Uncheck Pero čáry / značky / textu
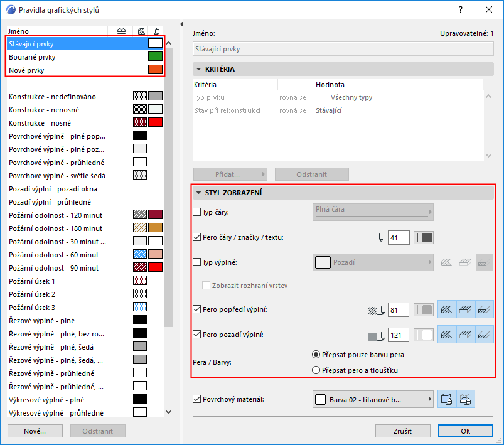This screenshot has height=445, width=504. pyautogui.click(x=196, y=237)
